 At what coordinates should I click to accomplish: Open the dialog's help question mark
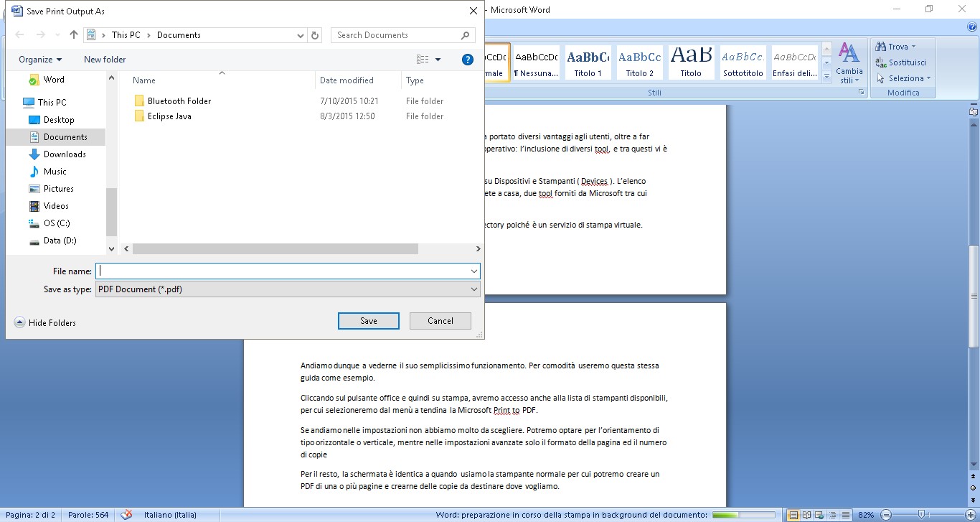(468, 60)
